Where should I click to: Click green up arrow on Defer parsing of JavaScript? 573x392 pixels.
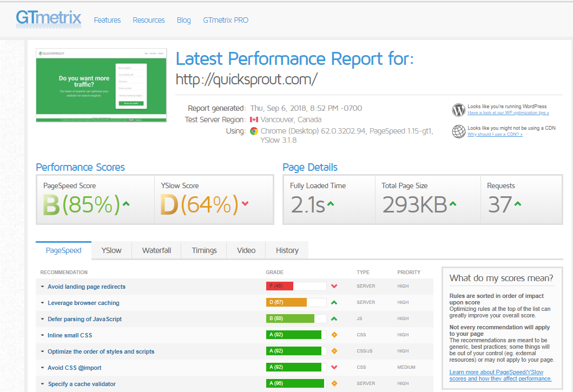tap(334, 318)
